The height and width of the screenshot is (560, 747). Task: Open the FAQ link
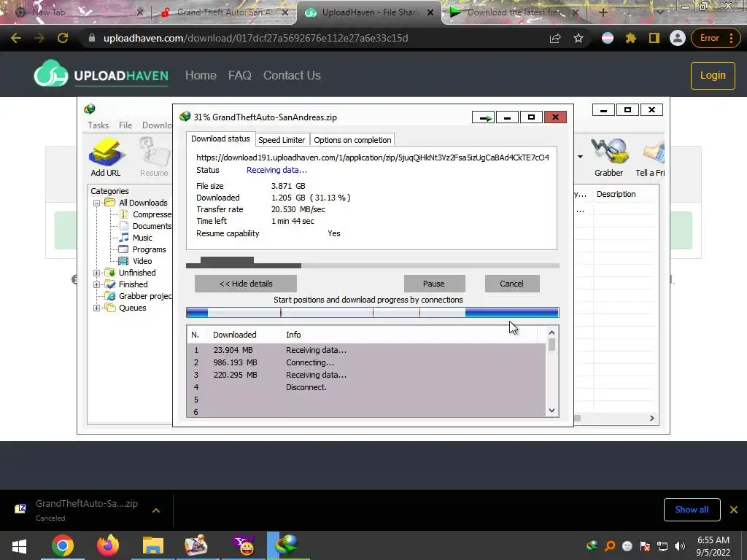coord(239,75)
